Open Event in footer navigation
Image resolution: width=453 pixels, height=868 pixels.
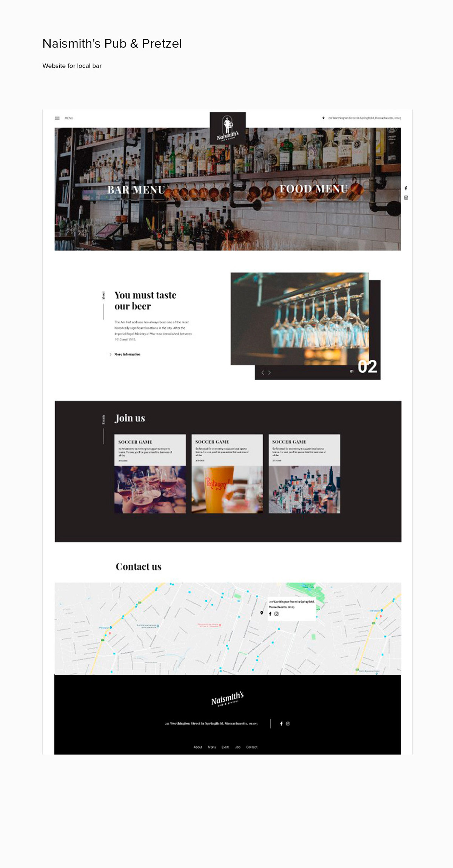click(225, 747)
